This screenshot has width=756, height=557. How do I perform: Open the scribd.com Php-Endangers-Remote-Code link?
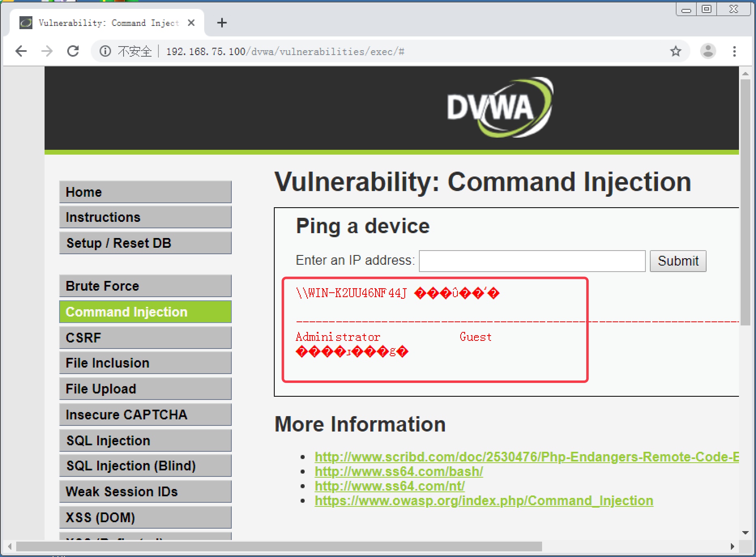pyautogui.click(x=527, y=457)
